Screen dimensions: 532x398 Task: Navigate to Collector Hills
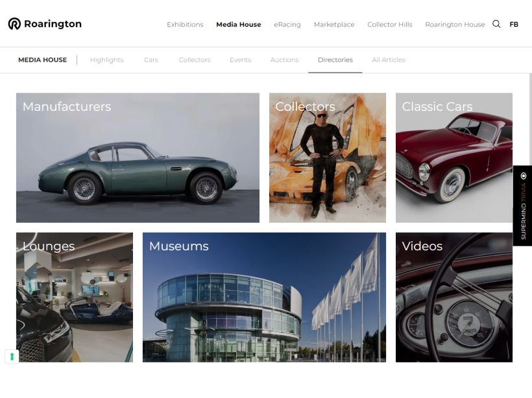click(x=389, y=25)
